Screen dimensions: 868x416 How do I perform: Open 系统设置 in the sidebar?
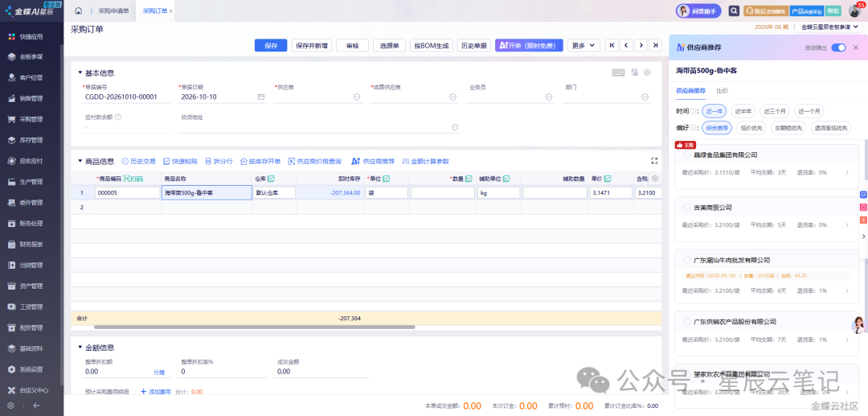tap(31, 369)
